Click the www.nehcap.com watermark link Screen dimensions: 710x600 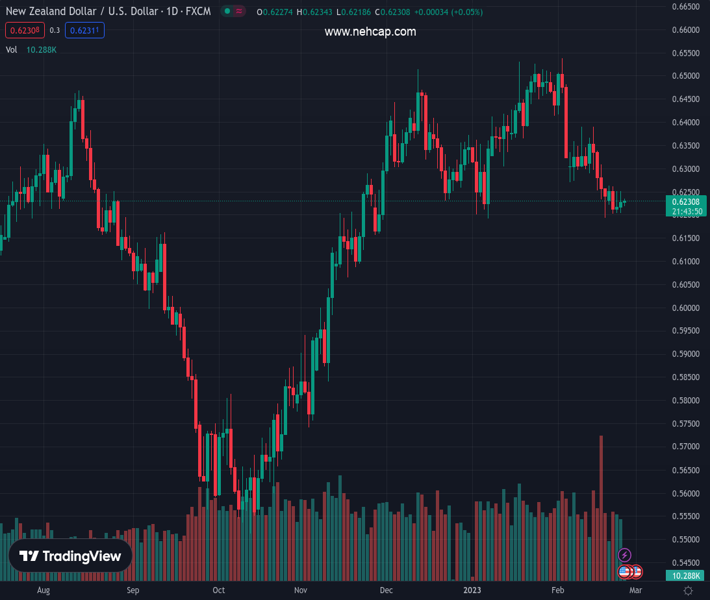pos(370,32)
